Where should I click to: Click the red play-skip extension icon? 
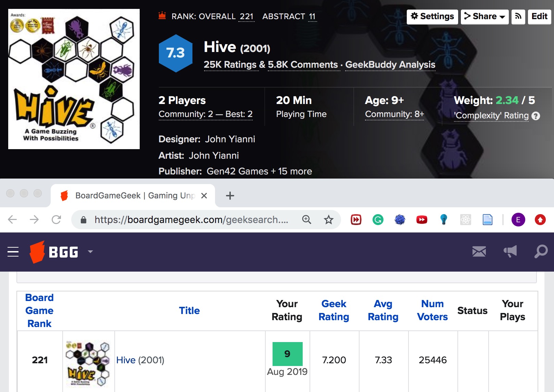[x=422, y=220]
